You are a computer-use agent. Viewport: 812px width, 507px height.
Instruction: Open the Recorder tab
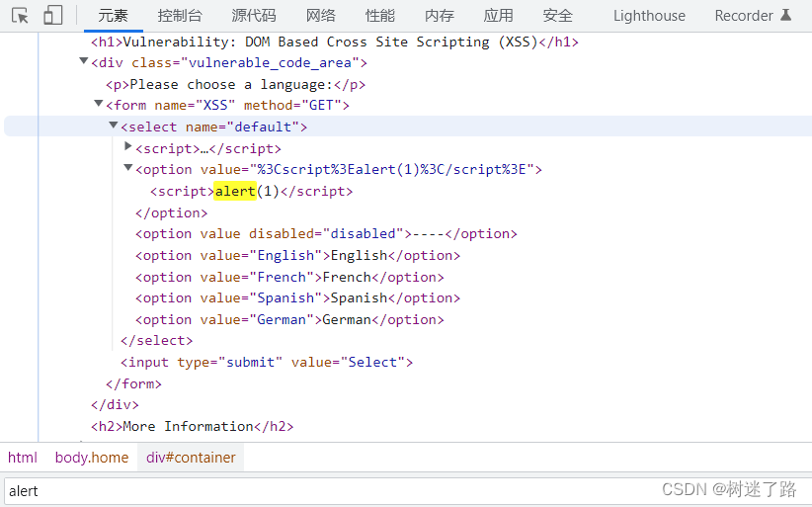point(744,16)
